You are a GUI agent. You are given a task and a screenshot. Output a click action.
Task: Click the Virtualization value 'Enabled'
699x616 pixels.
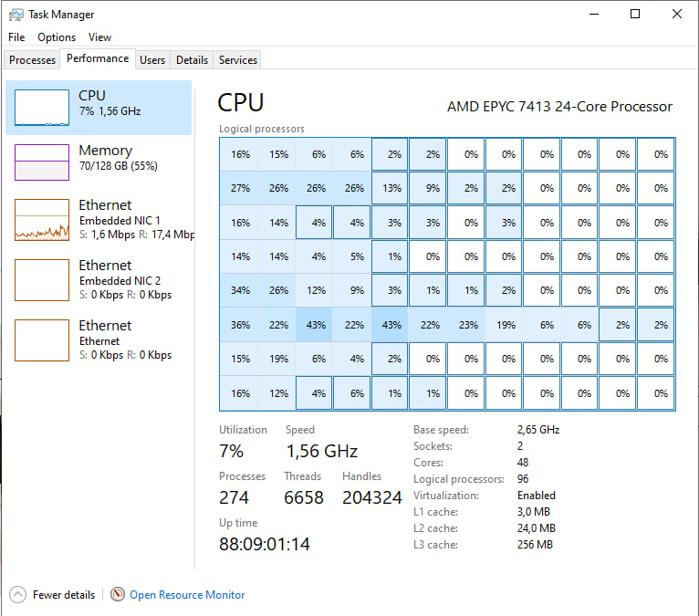(x=537, y=496)
